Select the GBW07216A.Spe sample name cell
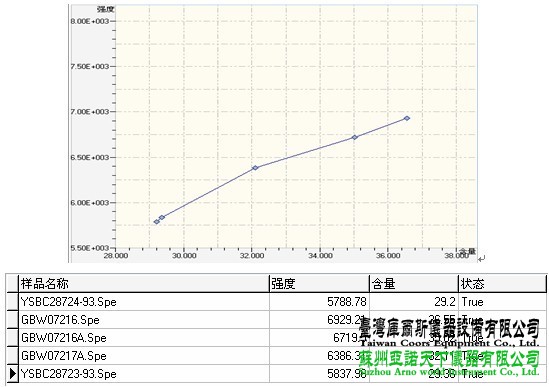549x387 pixels. (144, 338)
